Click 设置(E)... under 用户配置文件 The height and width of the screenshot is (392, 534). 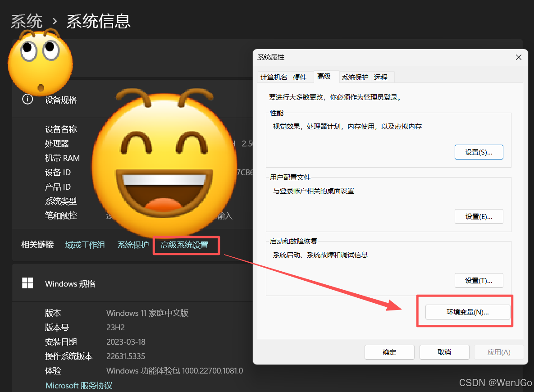tap(479, 217)
